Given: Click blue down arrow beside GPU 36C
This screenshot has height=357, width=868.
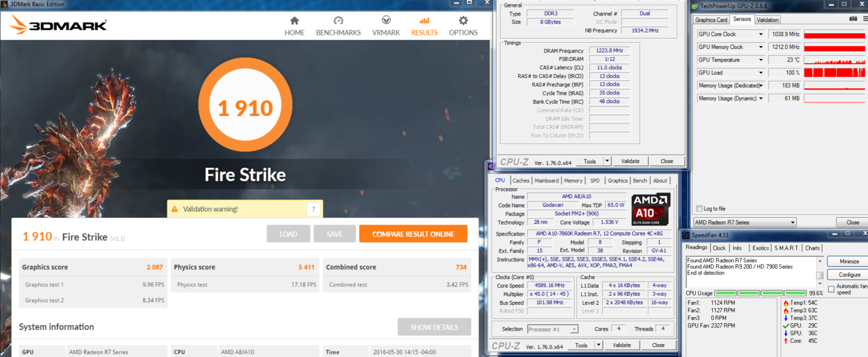Looking at the screenshot, I should tap(785, 333).
